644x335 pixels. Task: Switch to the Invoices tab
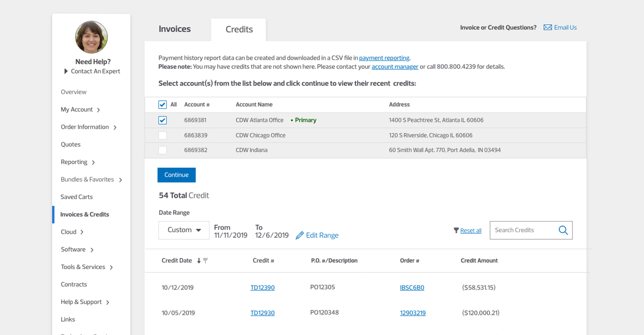click(175, 29)
